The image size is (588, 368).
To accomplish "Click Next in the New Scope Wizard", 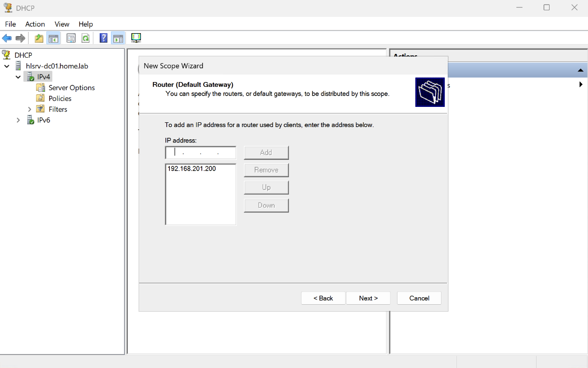I will 368,298.
